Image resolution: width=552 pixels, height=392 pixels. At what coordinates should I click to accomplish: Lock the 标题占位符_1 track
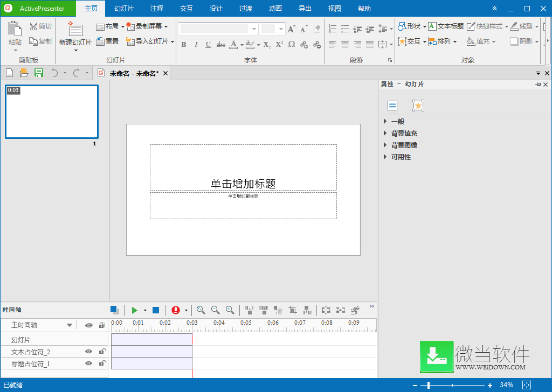pos(102,363)
